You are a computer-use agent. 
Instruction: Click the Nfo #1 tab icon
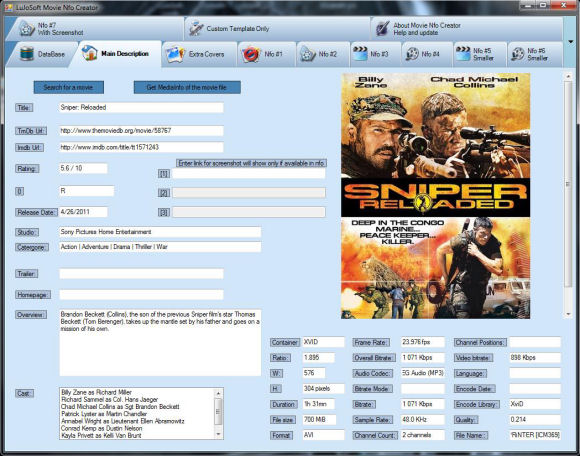click(x=251, y=54)
